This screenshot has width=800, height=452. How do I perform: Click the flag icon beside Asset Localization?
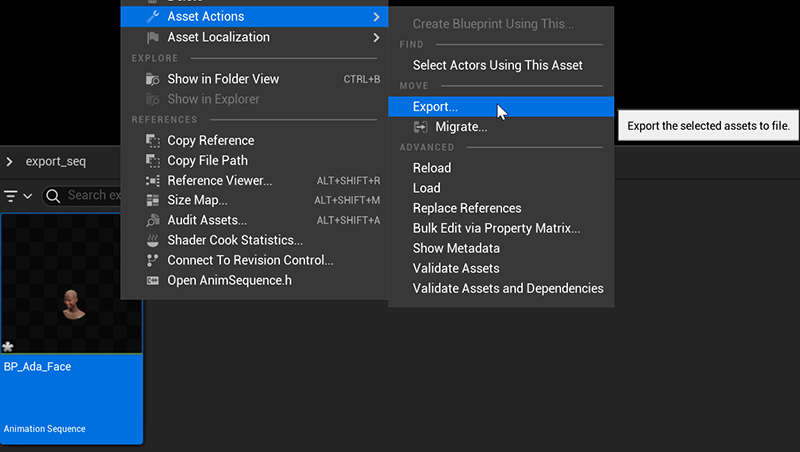pos(153,37)
